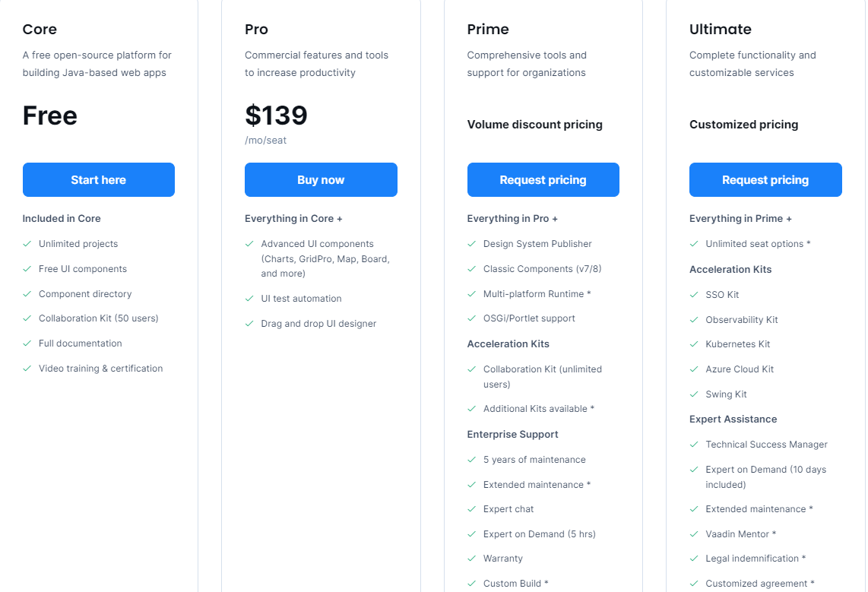Screen dimensions: 868x592
Task: Click the Start here button
Action: [x=99, y=180]
